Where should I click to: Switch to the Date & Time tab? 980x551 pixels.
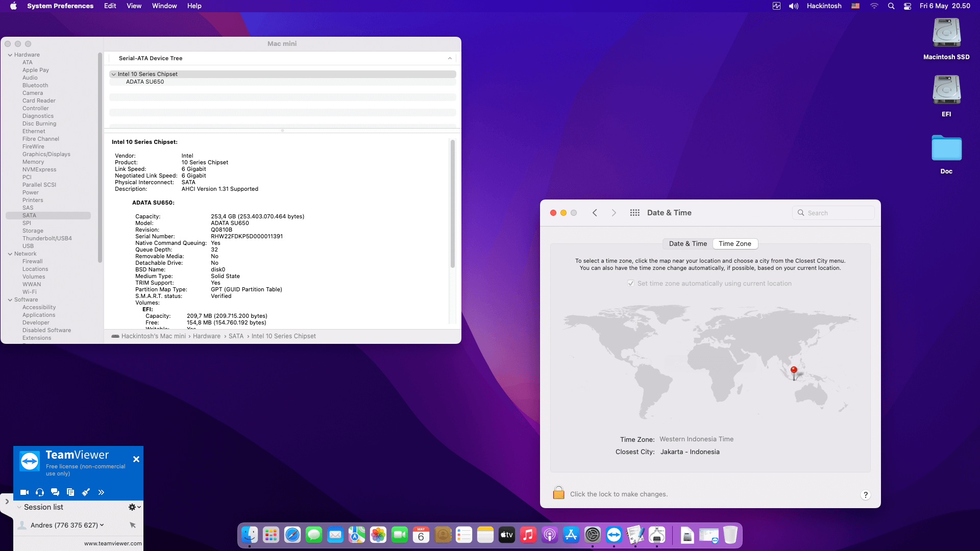[x=688, y=244]
